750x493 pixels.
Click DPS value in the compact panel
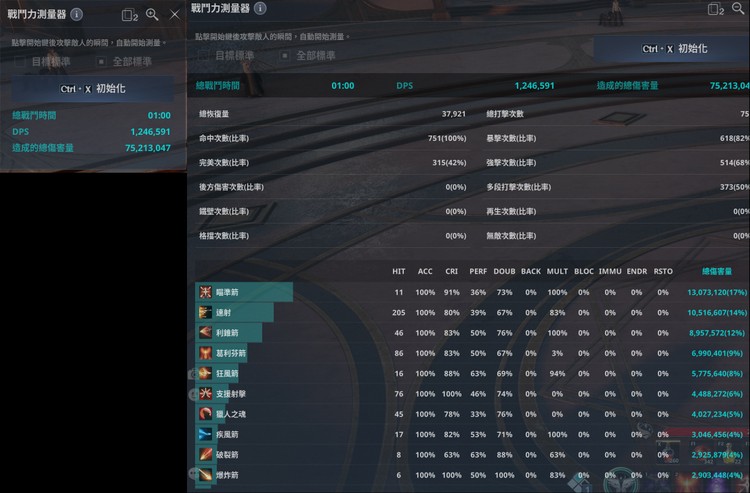pos(150,131)
